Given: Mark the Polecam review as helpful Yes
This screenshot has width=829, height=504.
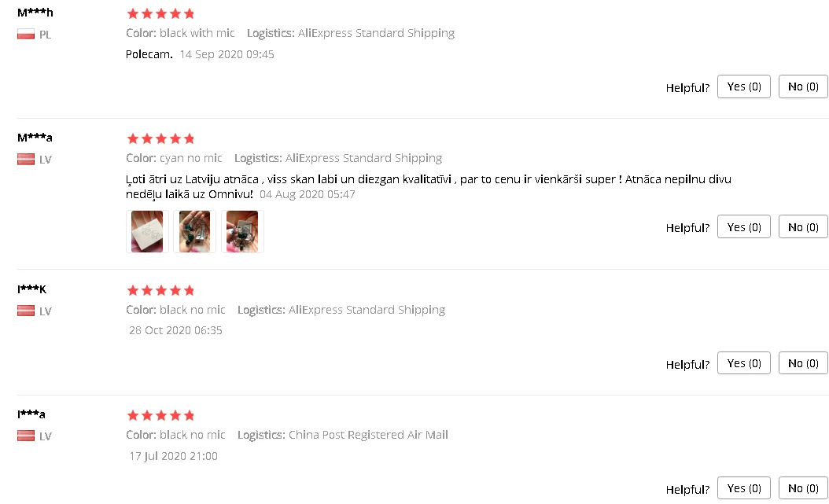Looking at the screenshot, I should [x=744, y=86].
